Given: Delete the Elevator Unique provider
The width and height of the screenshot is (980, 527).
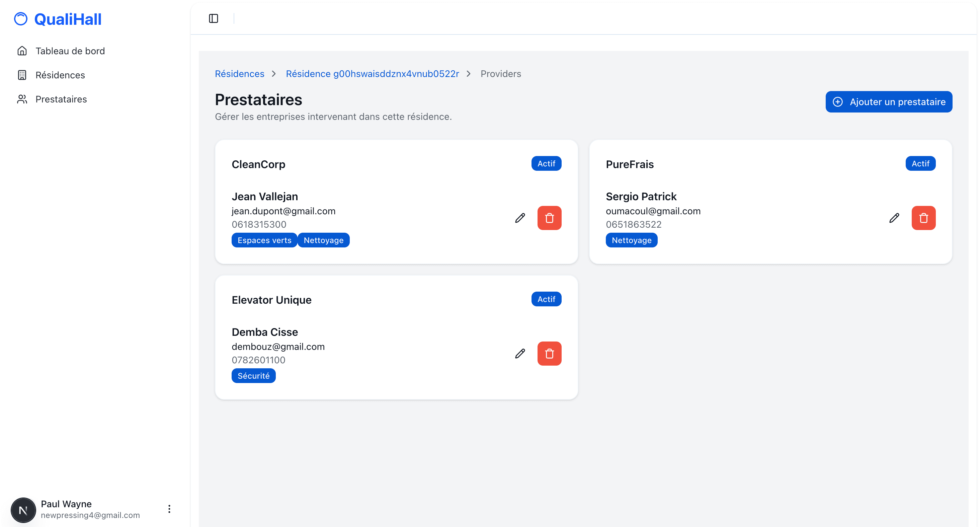Looking at the screenshot, I should click(549, 354).
